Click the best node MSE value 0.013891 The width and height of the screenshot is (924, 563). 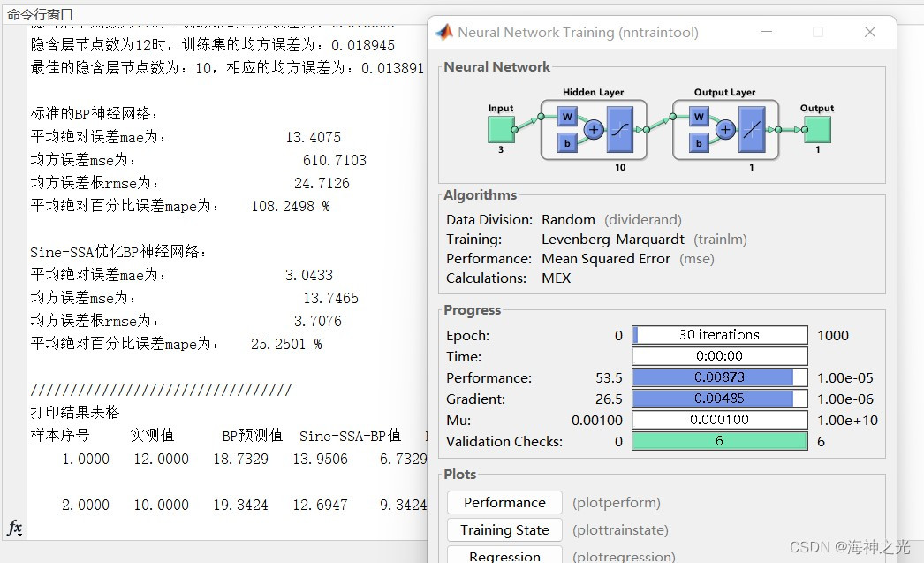[x=392, y=68]
